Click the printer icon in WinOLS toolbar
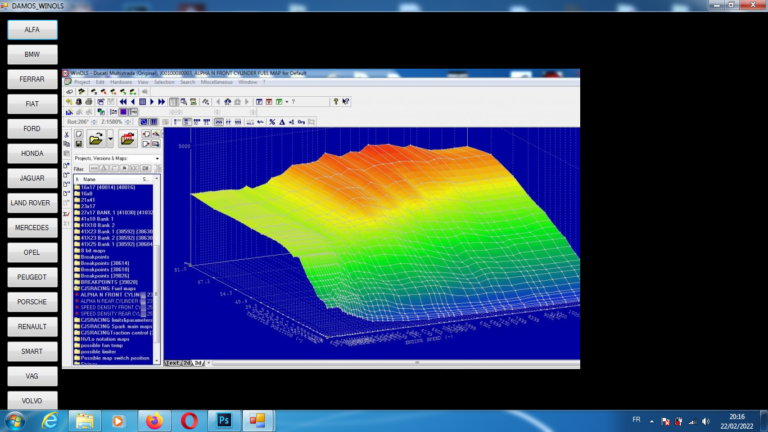The image size is (768, 432). tap(89, 101)
